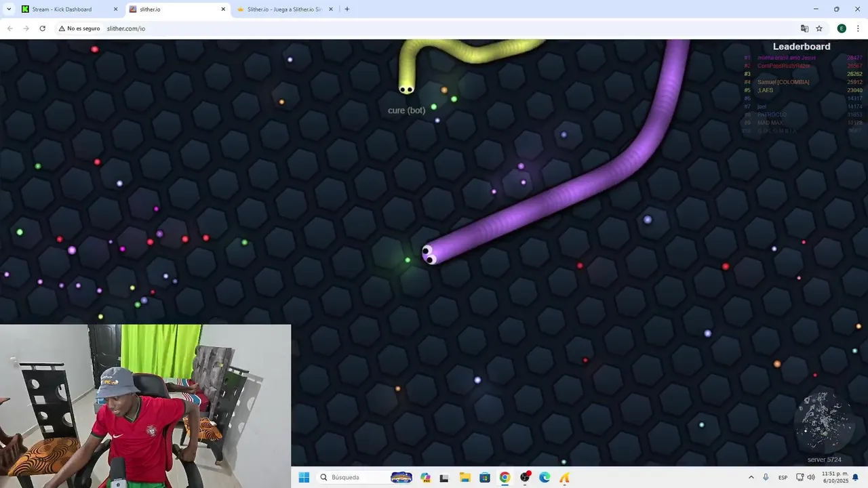The image size is (868, 488).
Task: Open the yellow app icon right of Edge
Action: click(x=564, y=477)
